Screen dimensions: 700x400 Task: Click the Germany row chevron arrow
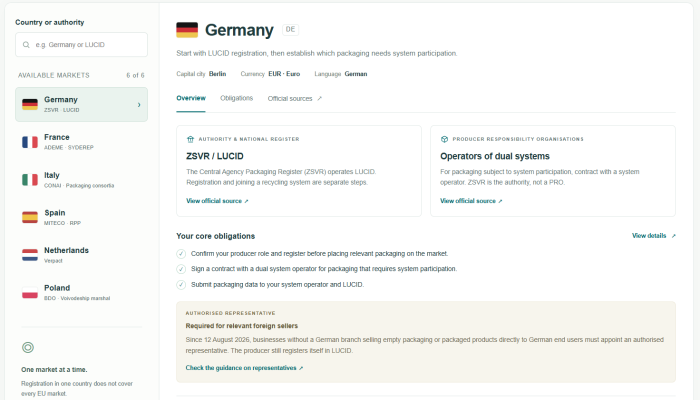(x=139, y=104)
